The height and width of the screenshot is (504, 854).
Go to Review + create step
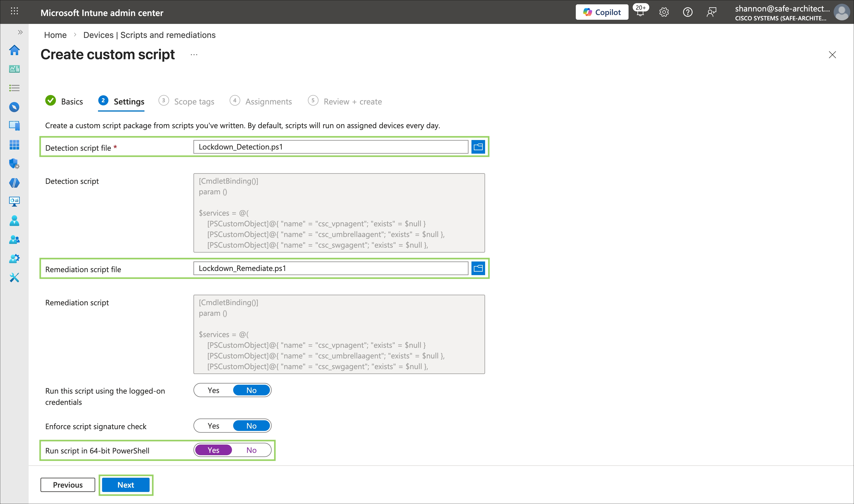click(345, 102)
